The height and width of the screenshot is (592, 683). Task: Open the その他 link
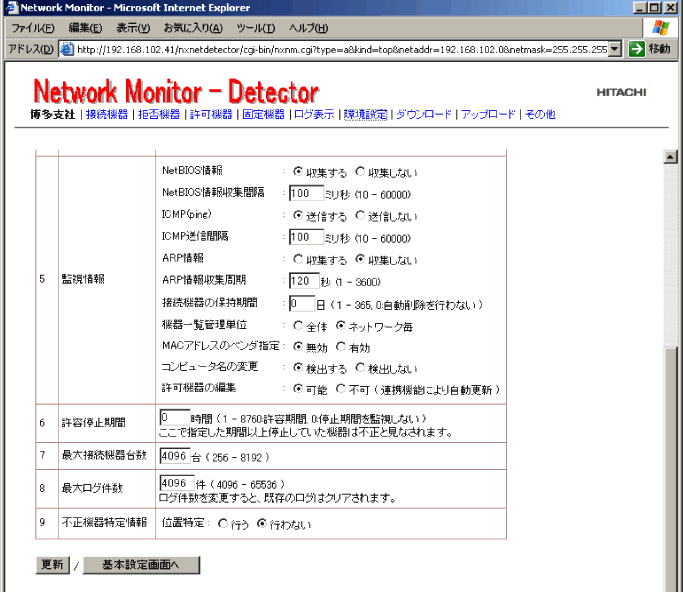[x=541, y=114]
